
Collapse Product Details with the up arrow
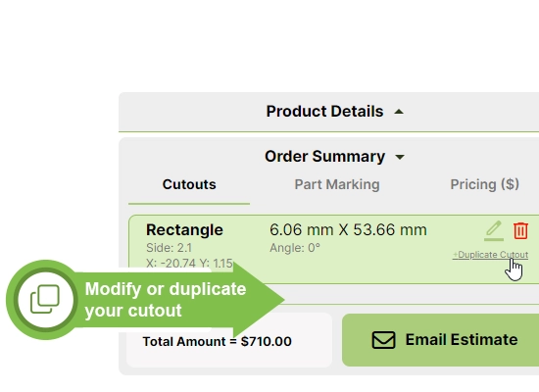click(399, 112)
